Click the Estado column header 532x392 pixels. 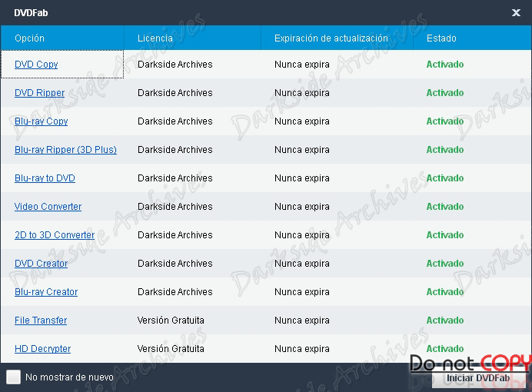pos(472,38)
